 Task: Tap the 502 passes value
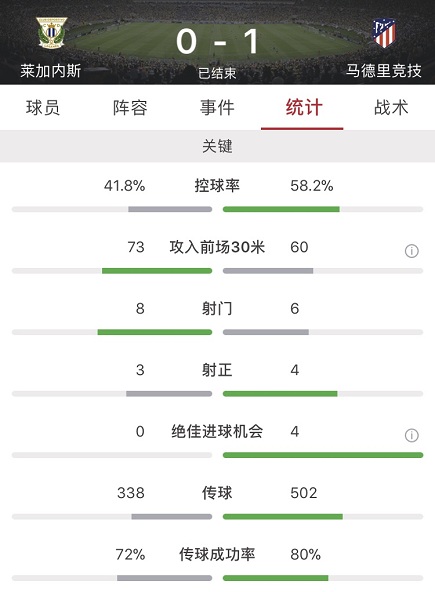304,493
